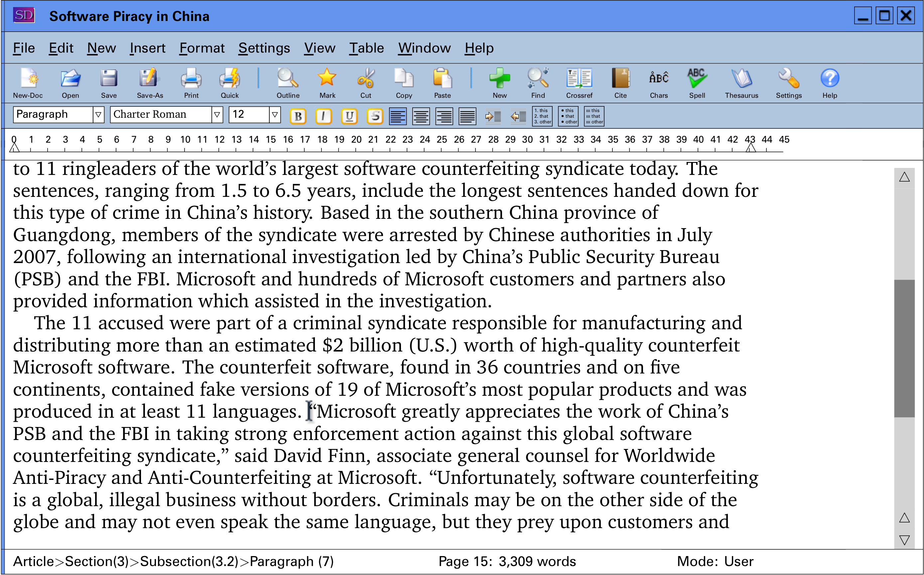Toggle Italic formatting button

[324, 116]
